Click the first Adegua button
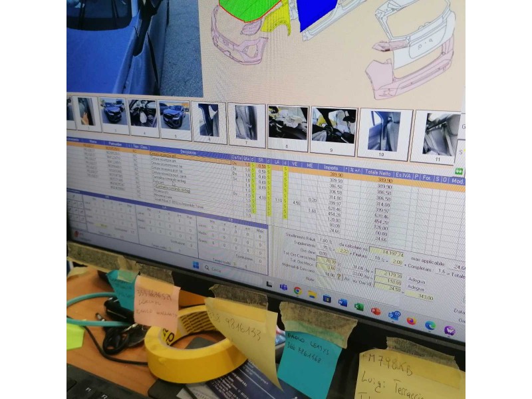The image size is (532, 399). tap(417, 281)
